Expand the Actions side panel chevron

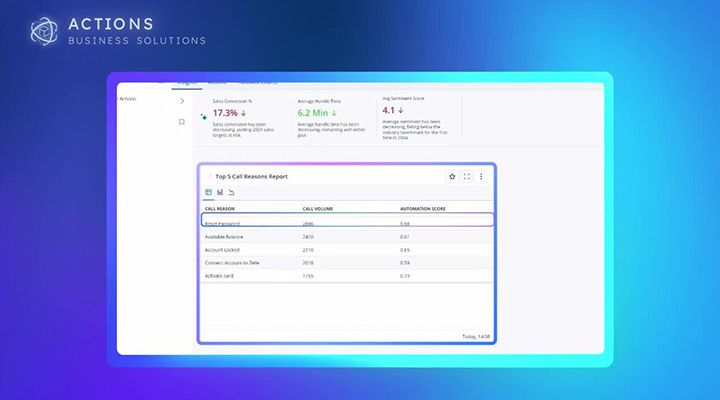coord(181,100)
